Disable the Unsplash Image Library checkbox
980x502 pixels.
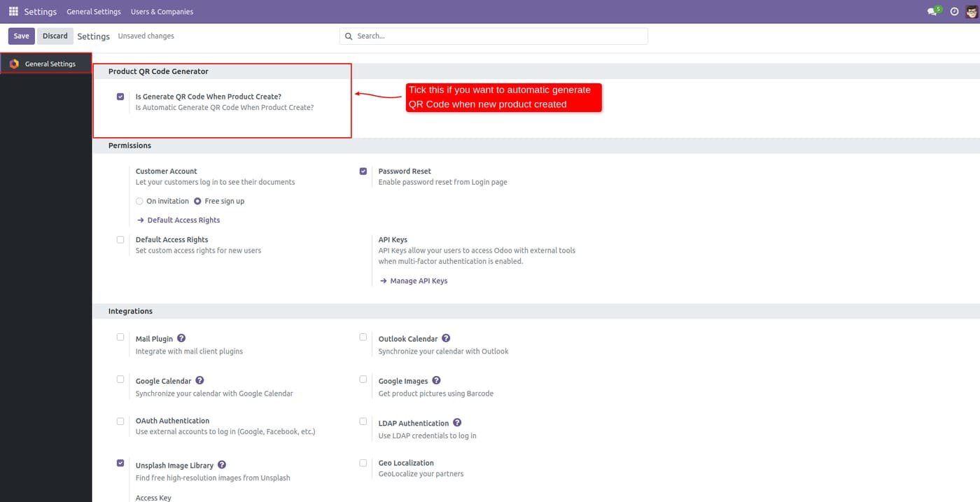pyautogui.click(x=120, y=463)
